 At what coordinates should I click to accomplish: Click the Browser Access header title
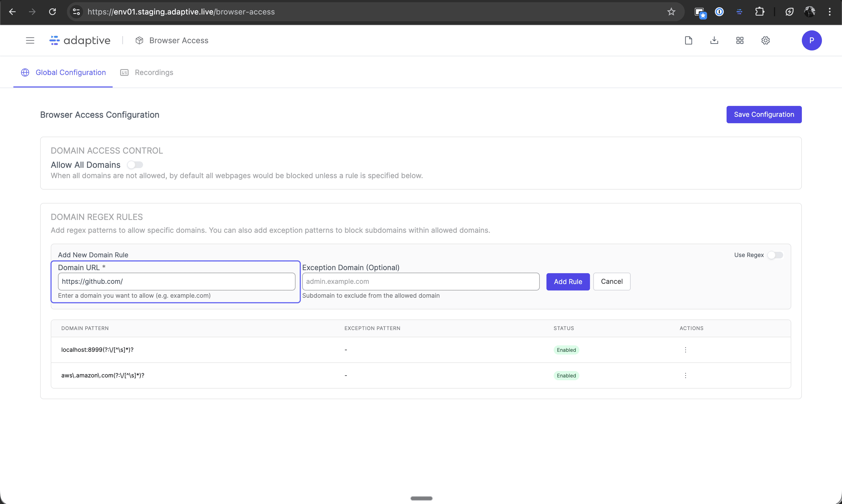click(x=179, y=40)
